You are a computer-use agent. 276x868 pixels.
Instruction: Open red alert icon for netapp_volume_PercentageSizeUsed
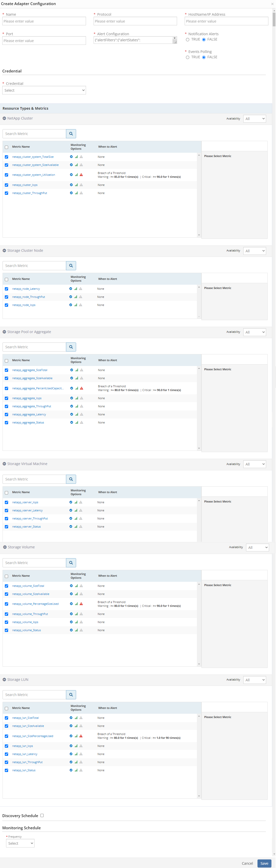click(81, 604)
